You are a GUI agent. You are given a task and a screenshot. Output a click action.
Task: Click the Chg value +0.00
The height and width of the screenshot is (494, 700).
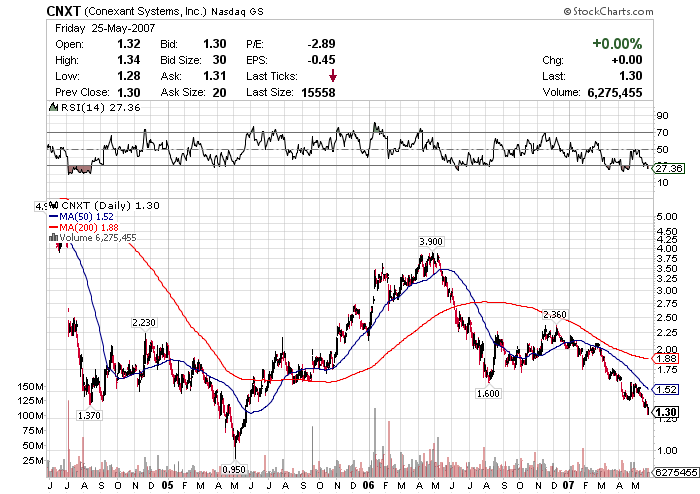click(627, 60)
